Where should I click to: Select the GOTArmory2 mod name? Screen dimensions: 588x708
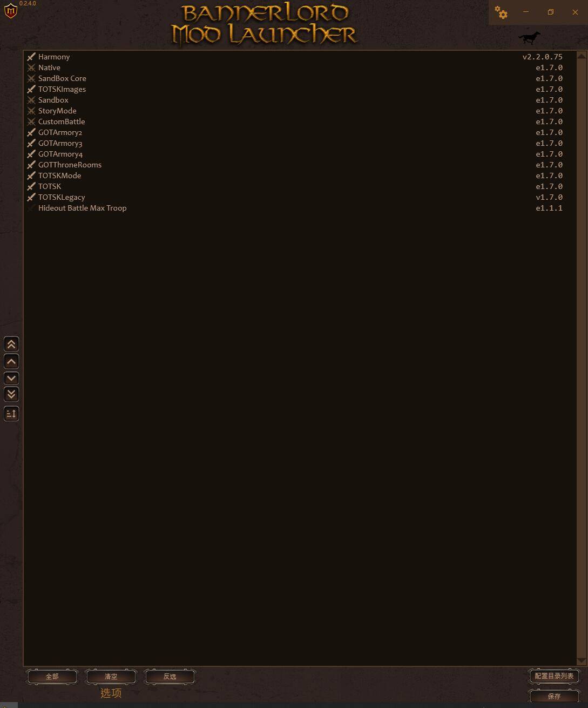60,132
